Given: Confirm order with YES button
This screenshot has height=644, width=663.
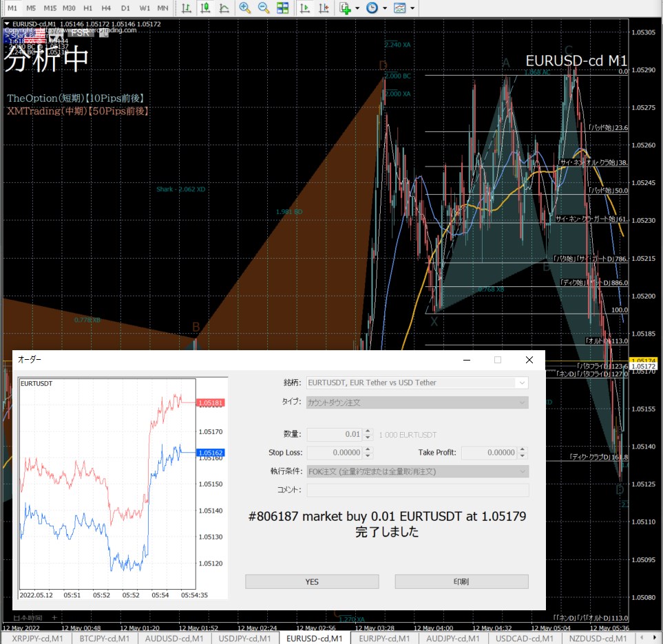Looking at the screenshot, I should point(312,581).
